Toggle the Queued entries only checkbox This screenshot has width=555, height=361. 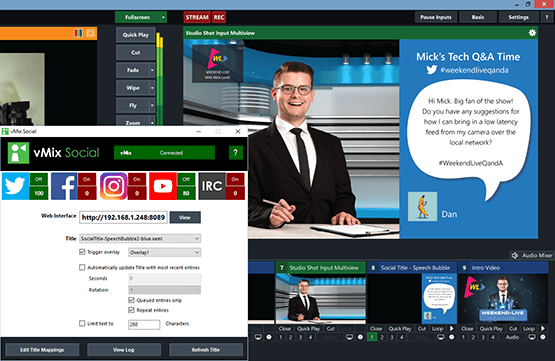131,300
